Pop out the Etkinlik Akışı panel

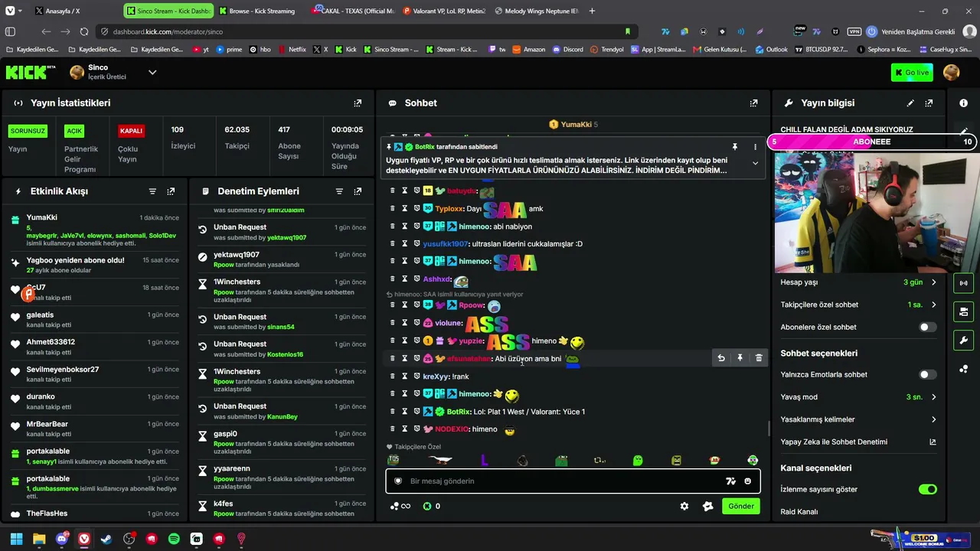click(171, 191)
